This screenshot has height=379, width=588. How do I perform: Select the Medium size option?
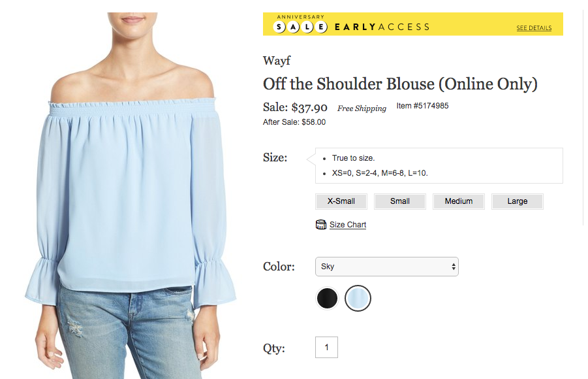459,201
